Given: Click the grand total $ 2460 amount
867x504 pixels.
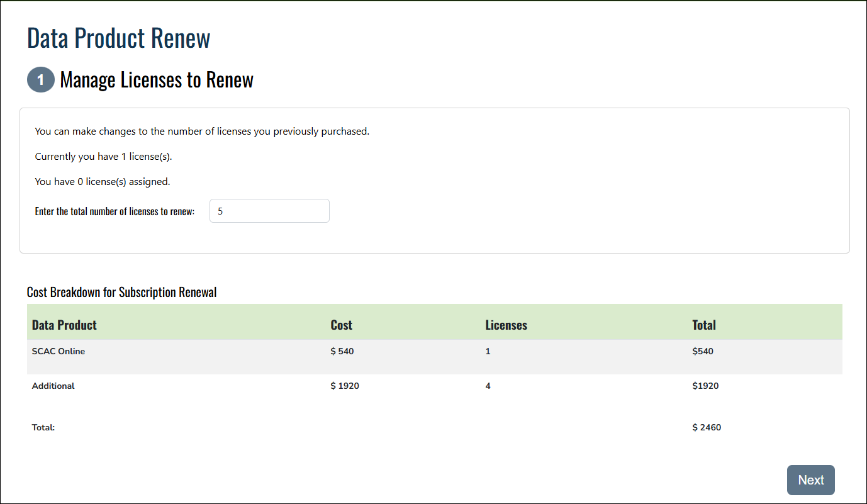Looking at the screenshot, I should [707, 427].
